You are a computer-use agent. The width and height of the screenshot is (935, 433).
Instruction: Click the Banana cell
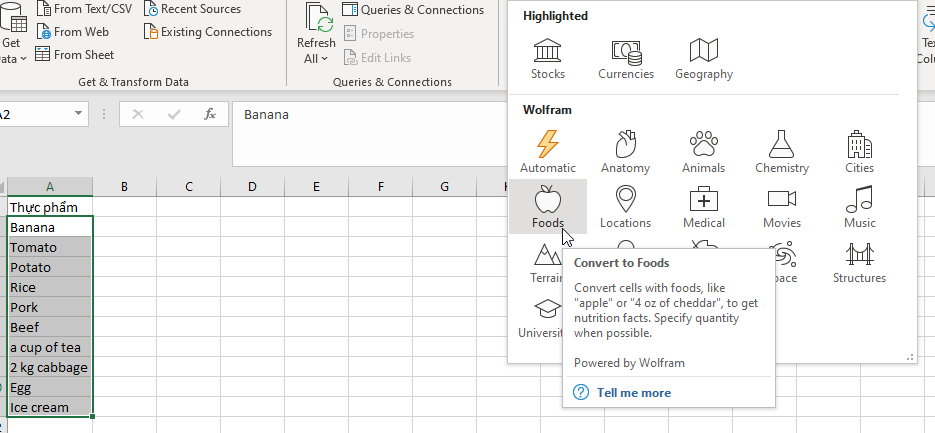coord(50,227)
